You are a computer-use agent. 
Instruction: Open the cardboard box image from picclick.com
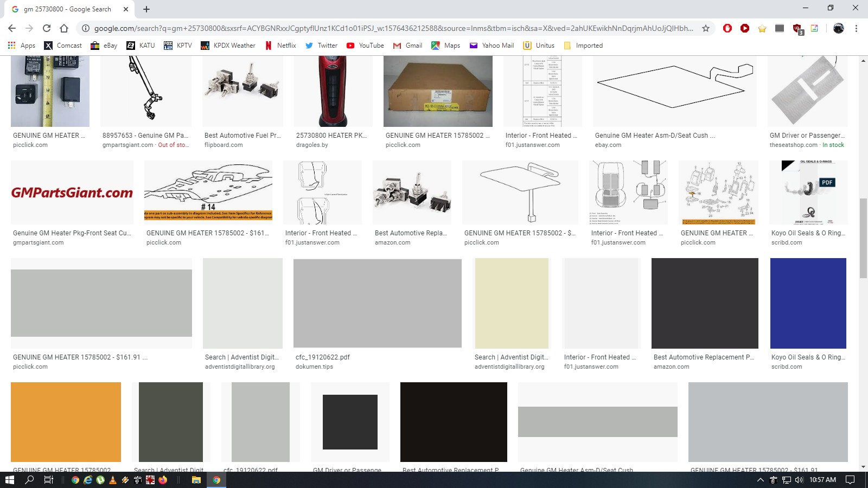click(438, 91)
